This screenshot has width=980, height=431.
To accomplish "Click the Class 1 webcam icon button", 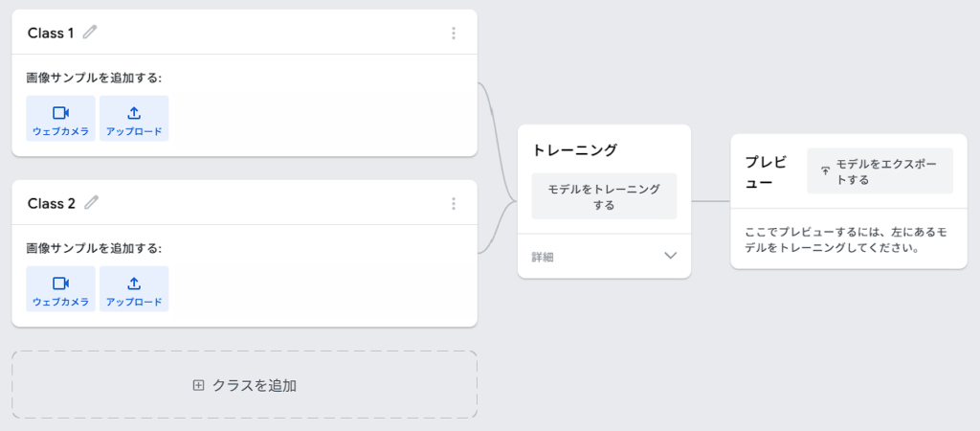I will [60, 118].
